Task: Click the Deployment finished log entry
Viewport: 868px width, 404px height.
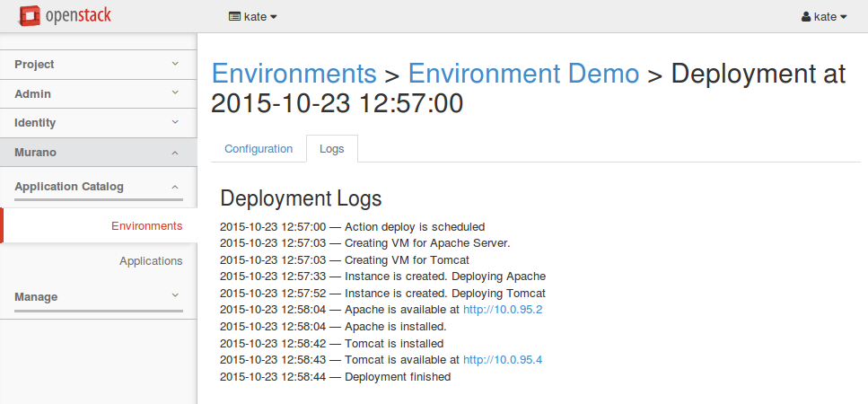Action: 398,377
